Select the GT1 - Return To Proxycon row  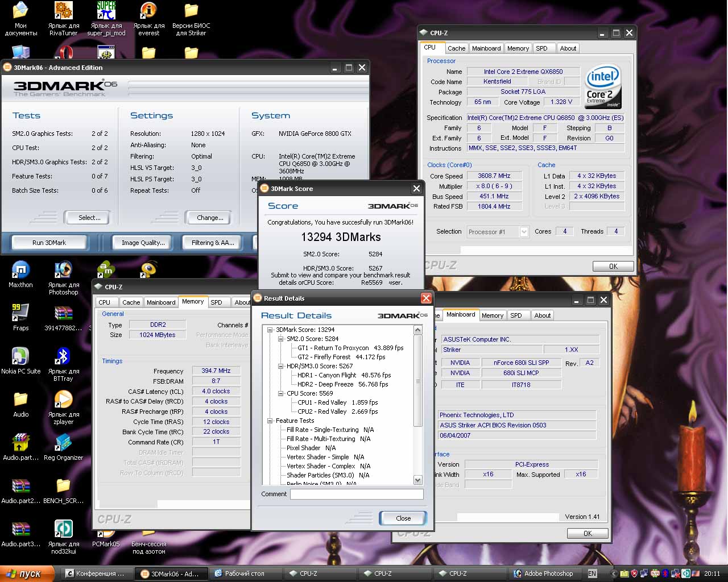350,348
